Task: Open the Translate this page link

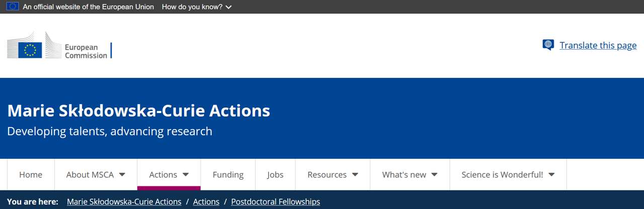Action: click(598, 45)
